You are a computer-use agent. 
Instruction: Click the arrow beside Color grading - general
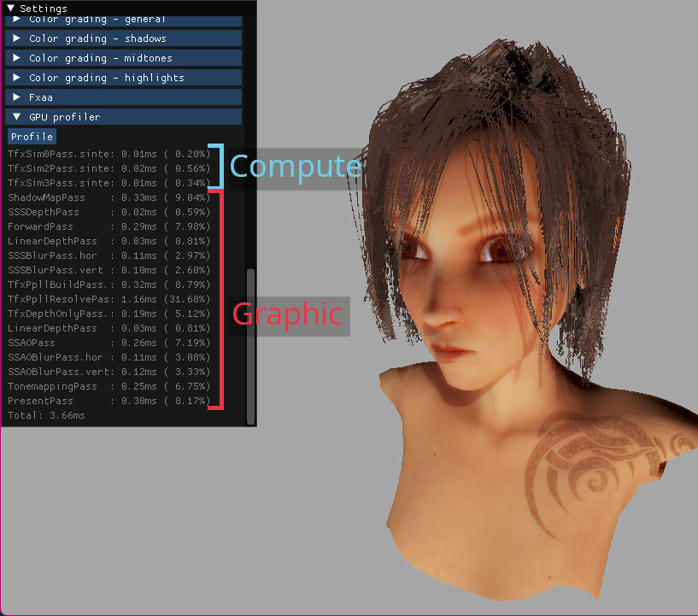coord(16,19)
